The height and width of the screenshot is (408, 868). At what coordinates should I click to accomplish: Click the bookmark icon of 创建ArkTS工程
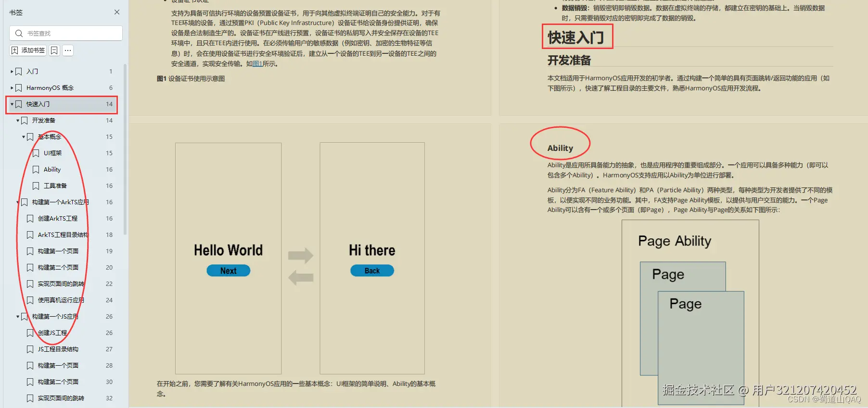tap(30, 219)
